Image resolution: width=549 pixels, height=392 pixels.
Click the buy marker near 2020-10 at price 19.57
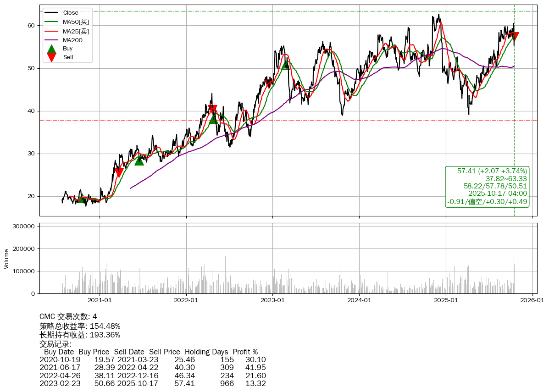coord(81,199)
